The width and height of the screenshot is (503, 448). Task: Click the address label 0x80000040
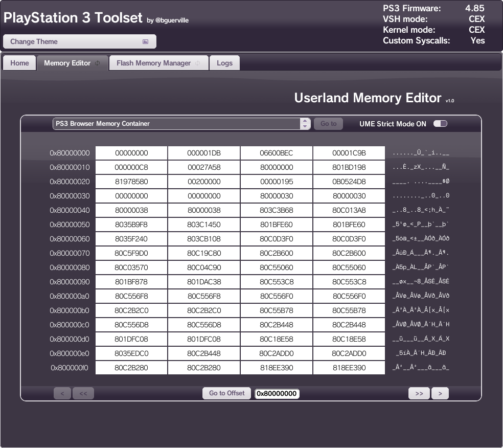[x=70, y=211]
